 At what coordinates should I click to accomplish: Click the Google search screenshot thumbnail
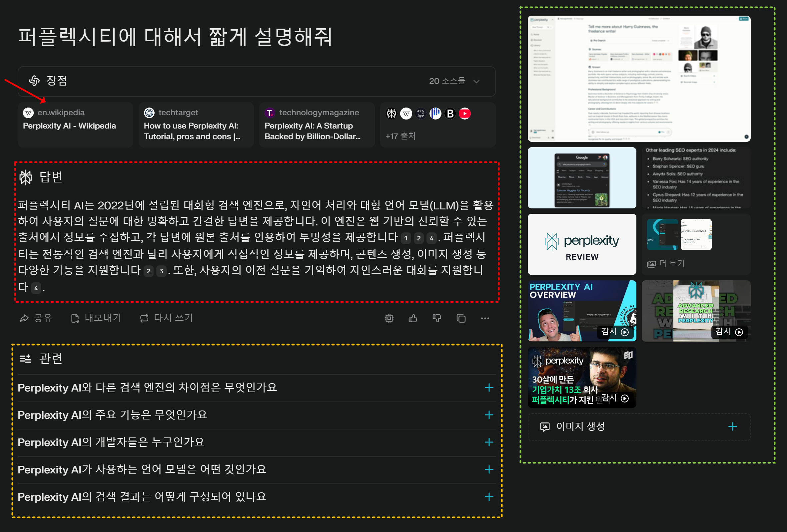[582, 177]
